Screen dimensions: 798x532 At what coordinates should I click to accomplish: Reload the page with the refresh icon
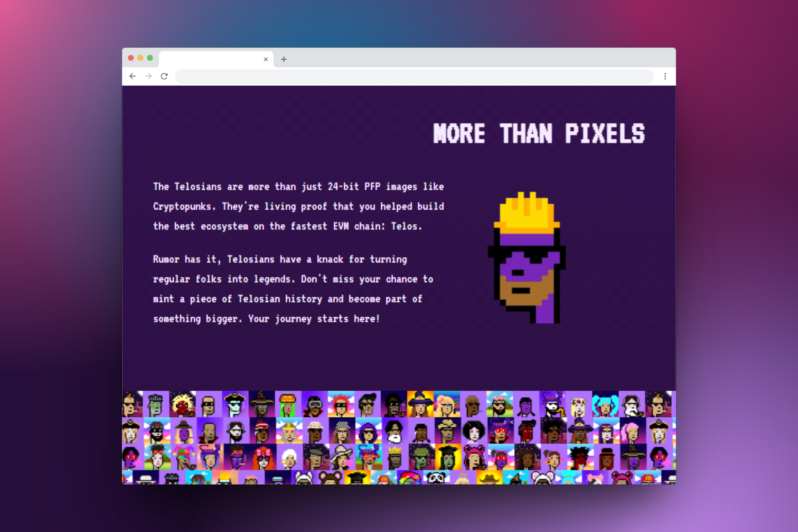tap(164, 76)
